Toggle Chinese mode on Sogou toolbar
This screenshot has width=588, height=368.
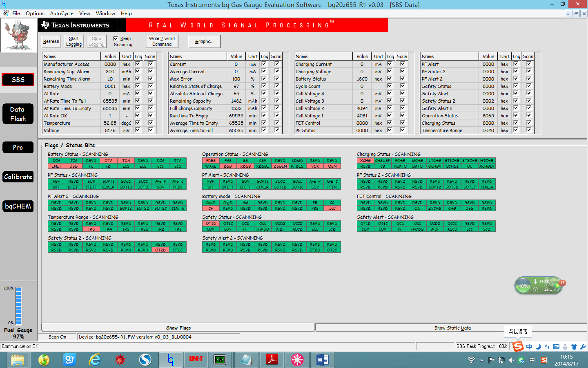pyautogui.click(x=529, y=347)
